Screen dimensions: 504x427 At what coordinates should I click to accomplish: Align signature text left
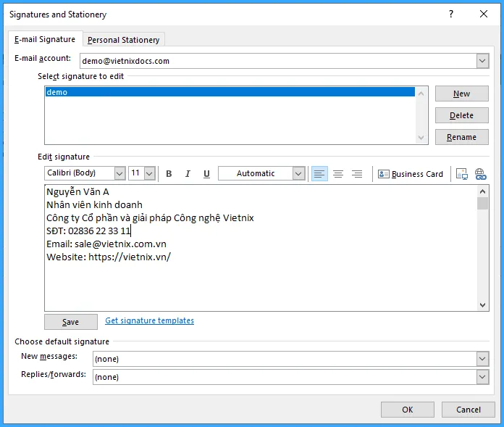pos(319,174)
